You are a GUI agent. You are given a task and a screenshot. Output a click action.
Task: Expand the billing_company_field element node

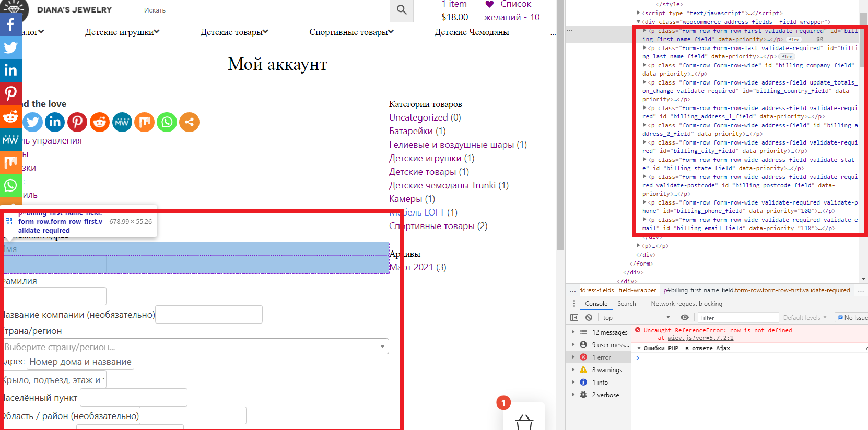pos(645,65)
